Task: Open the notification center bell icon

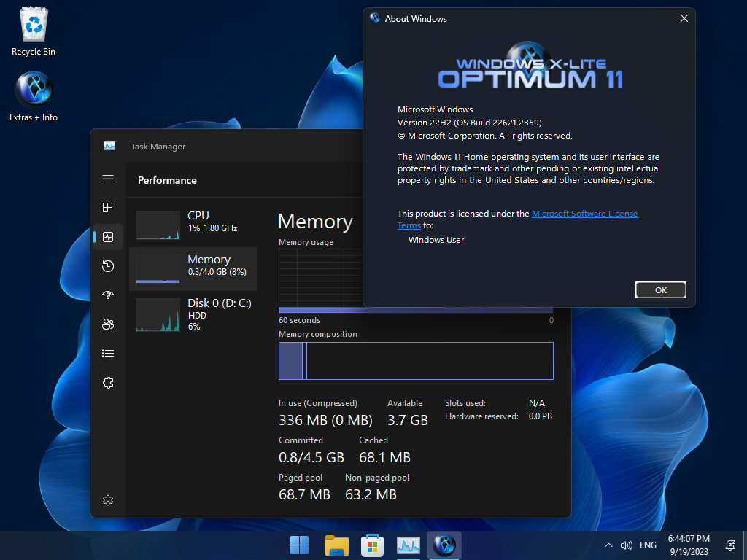Action: (x=729, y=545)
